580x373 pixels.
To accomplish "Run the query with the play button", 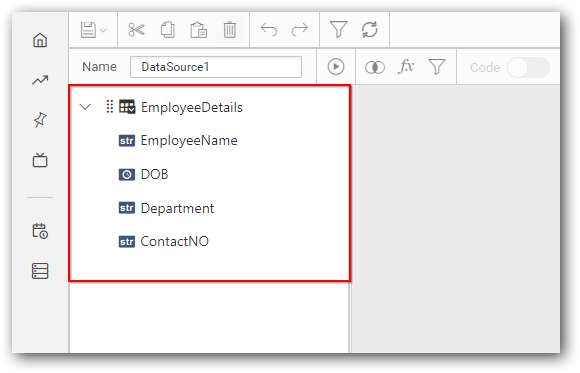I will point(336,67).
